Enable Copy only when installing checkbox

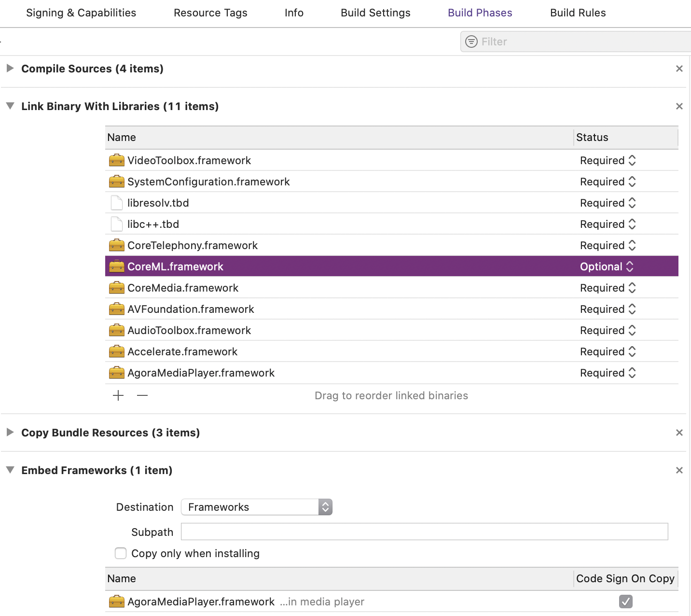[x=121, y=553]
